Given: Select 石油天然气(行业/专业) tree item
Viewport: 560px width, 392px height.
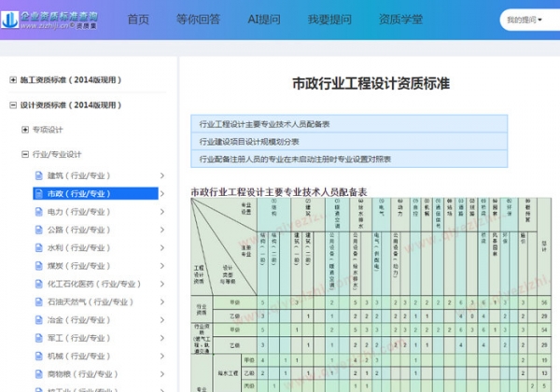Looking at the screenshot, I should 91,302.
